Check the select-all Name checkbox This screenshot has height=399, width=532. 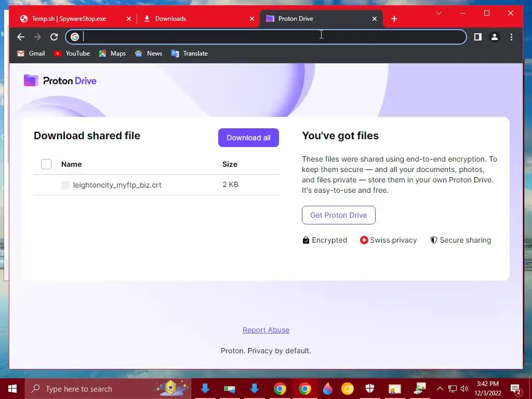pos(46,164)
